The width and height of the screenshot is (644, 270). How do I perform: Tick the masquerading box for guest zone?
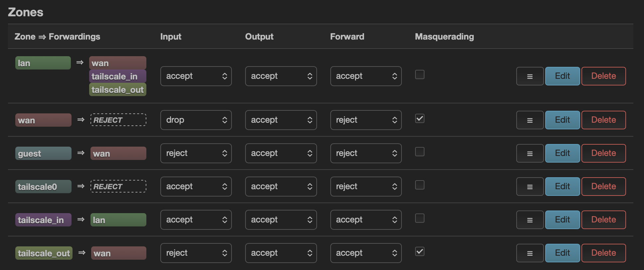click(x=419, y=152)
